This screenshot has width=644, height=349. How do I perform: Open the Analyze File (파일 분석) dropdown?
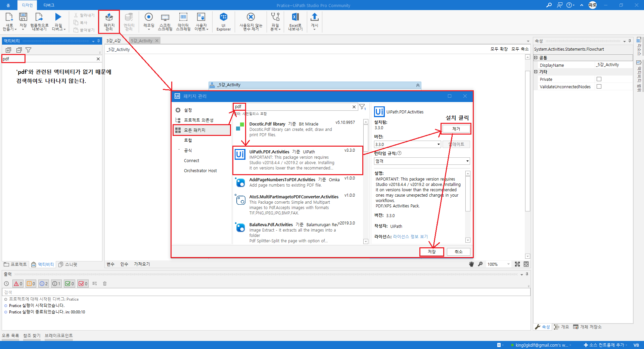[275, 21]
